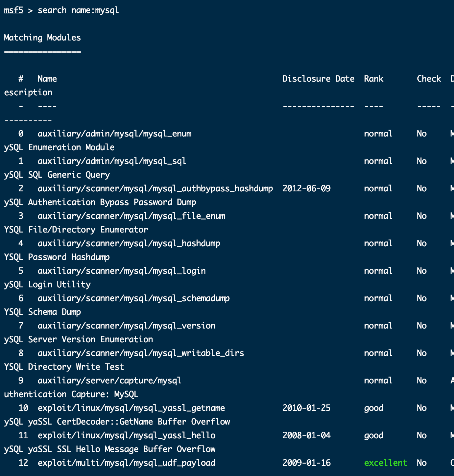Select mysql_yassl_getname exploit path
Viewport: 454px width, 476px height.
tap(131, 408)
